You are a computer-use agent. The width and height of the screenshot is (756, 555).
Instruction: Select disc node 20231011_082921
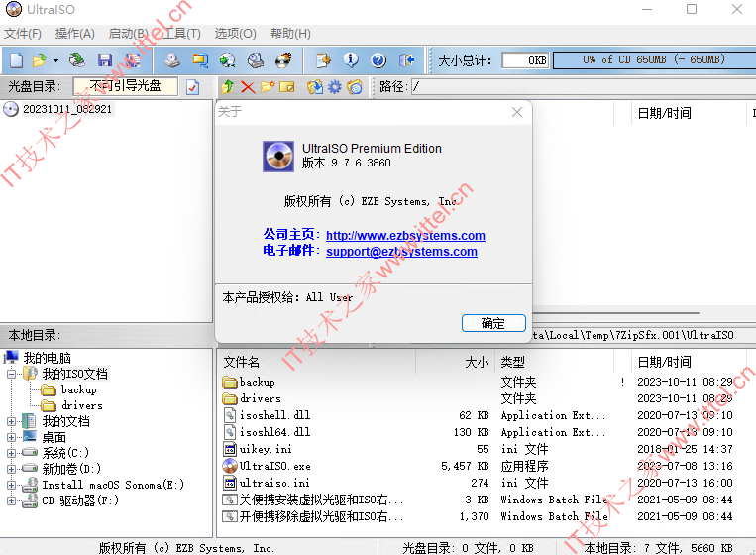click(x=67, y=109)
